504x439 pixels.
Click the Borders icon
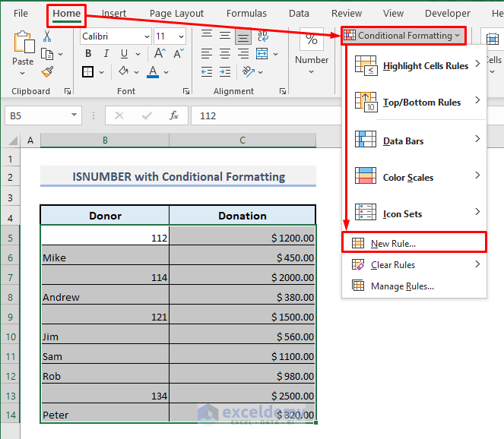(87, 72)
